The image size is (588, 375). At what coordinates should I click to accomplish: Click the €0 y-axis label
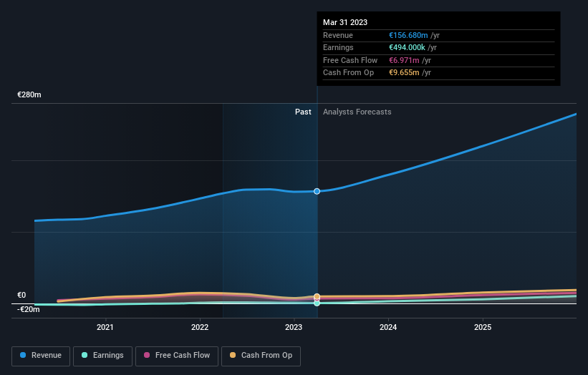[21, 295]
